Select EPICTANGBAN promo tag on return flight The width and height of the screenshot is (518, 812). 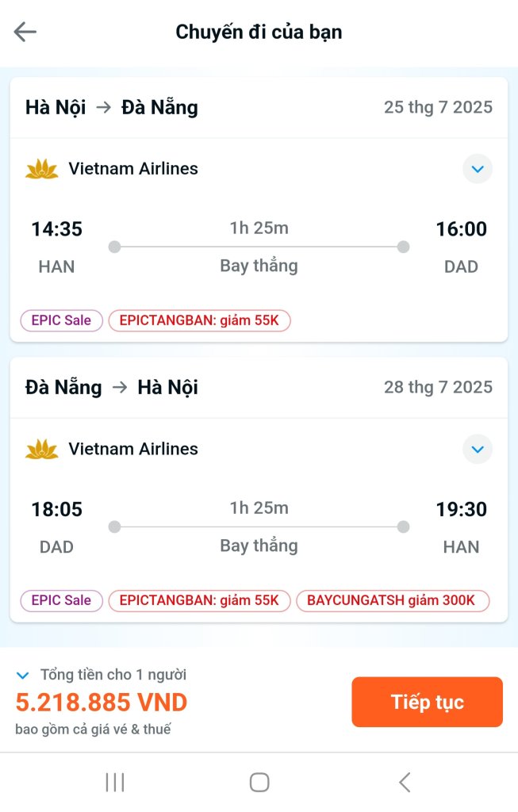click(199, 600)
